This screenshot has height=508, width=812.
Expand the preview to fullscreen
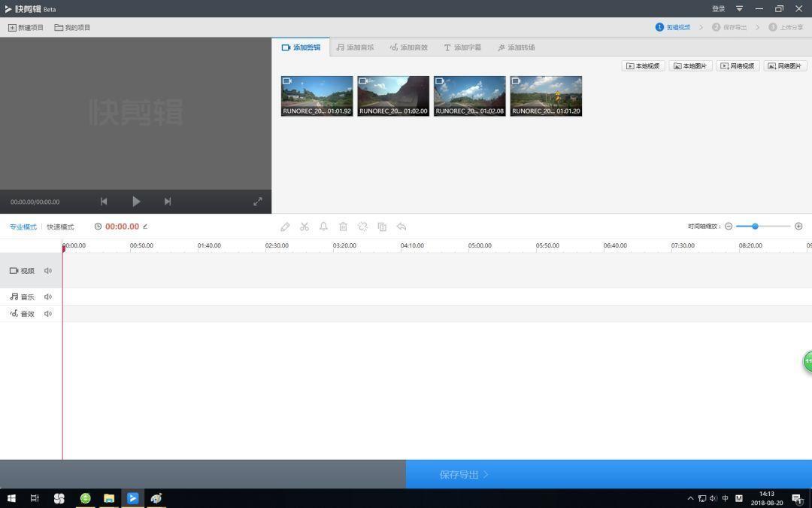pos(258,201)
